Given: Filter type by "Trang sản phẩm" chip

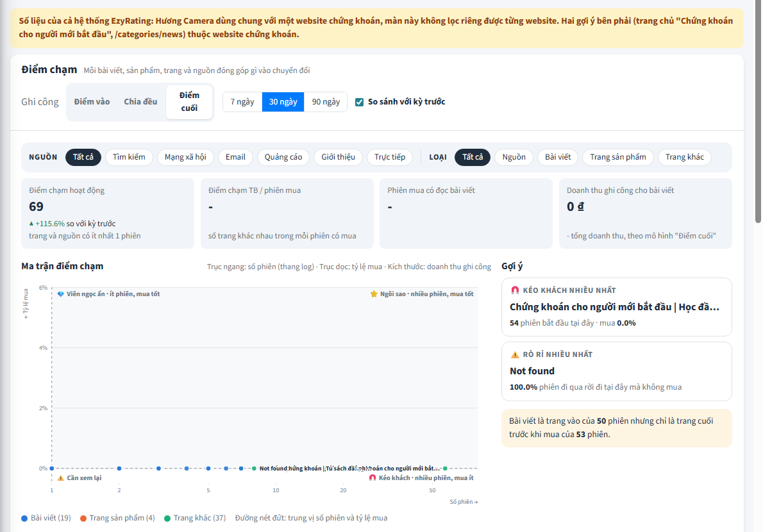Looking at the screenshot, I should pos(618,157).
